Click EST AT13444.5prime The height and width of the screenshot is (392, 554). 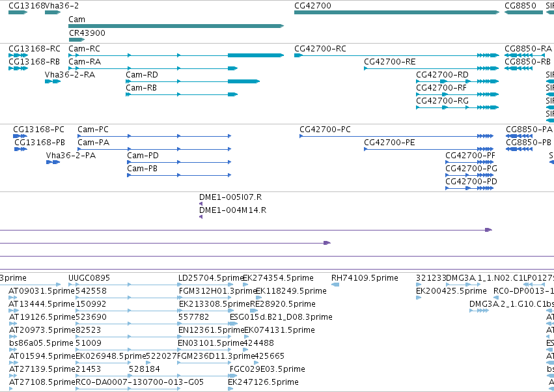14,311
